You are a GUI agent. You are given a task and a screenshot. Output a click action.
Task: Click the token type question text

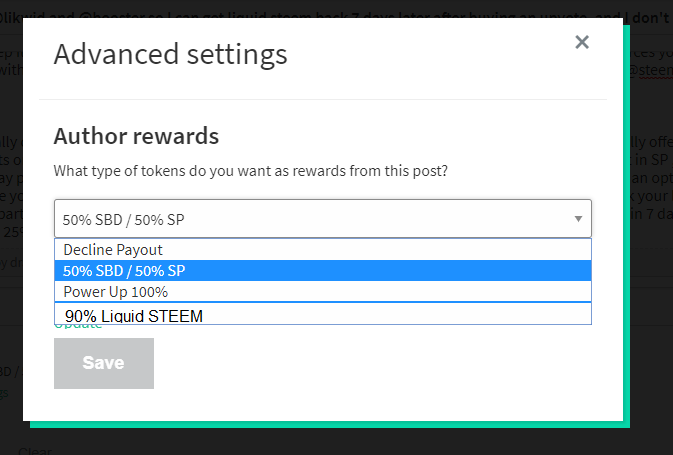(x=251, y=171)
